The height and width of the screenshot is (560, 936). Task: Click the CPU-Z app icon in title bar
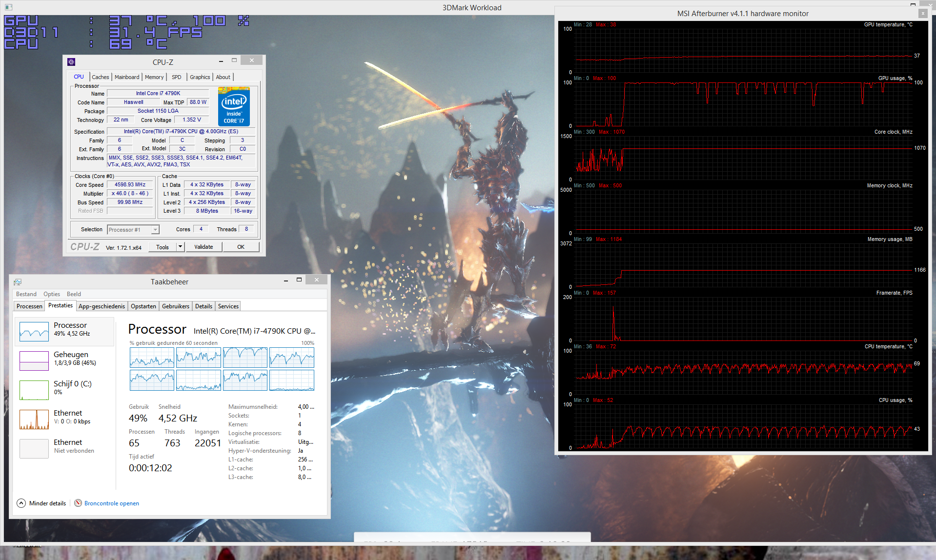point(71,62)
